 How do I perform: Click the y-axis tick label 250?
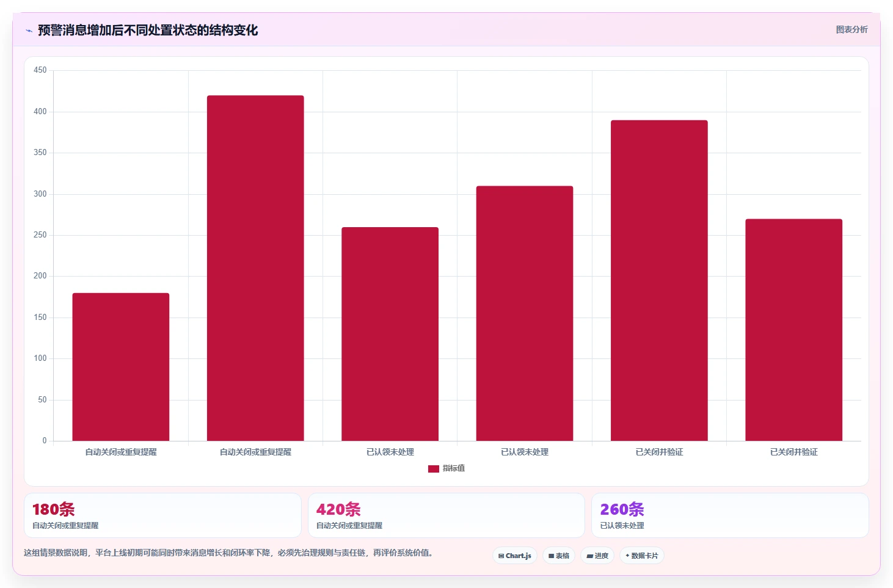[x=40, y=235]
